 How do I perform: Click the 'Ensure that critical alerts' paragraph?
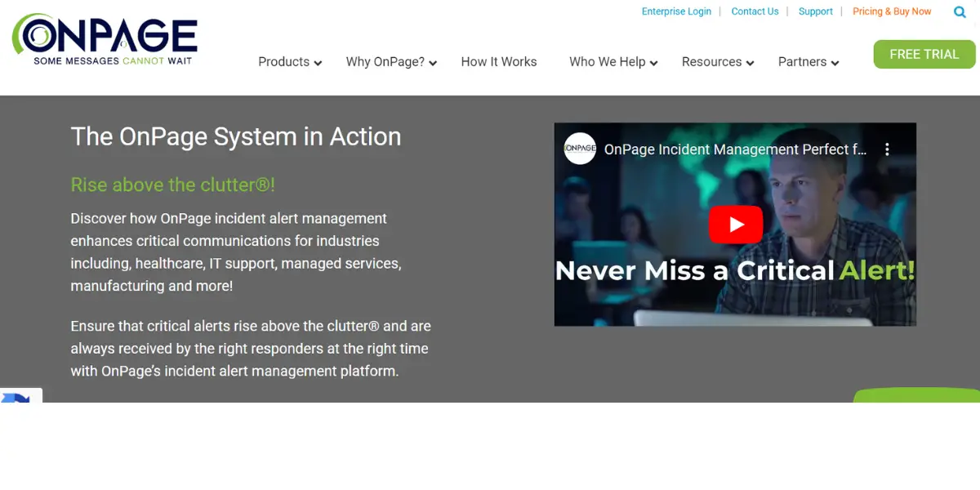pos(251,348)
